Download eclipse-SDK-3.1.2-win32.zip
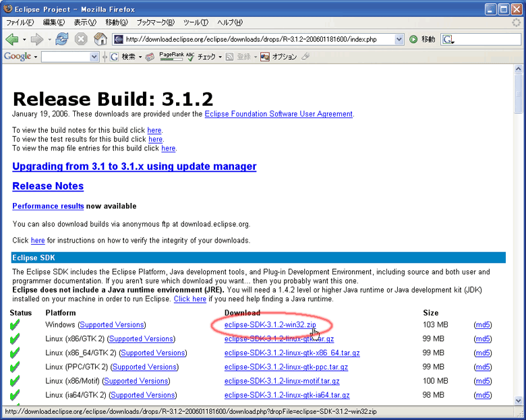Image resolution: width=526 pixels, height=420 pixels. 270,325
